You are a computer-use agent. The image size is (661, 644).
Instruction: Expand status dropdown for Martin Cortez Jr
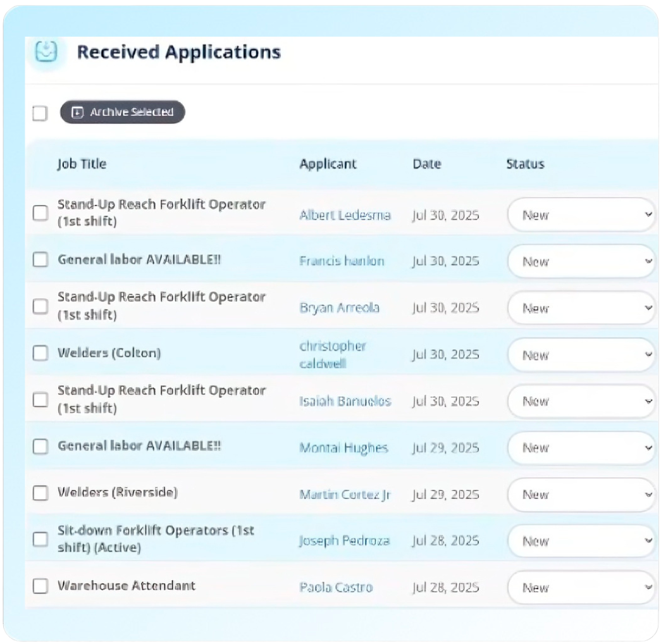581,494
